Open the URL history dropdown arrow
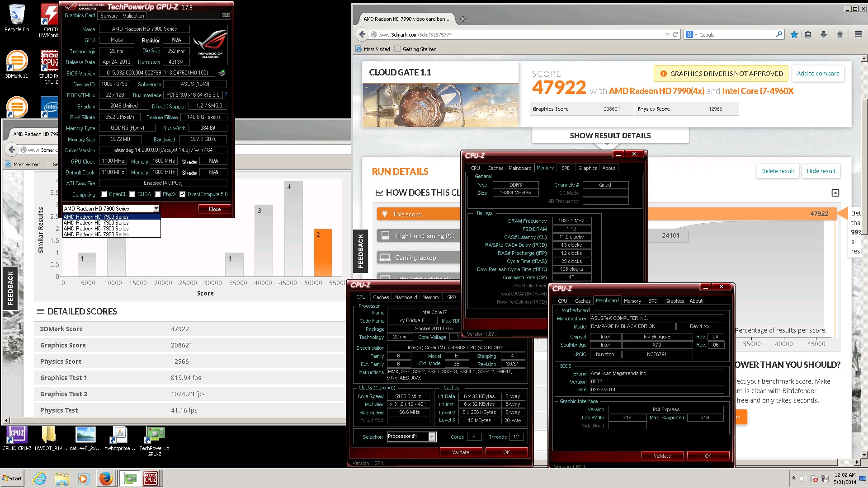The height and width of the screenshot is (488, 868). tap(667, 34)
